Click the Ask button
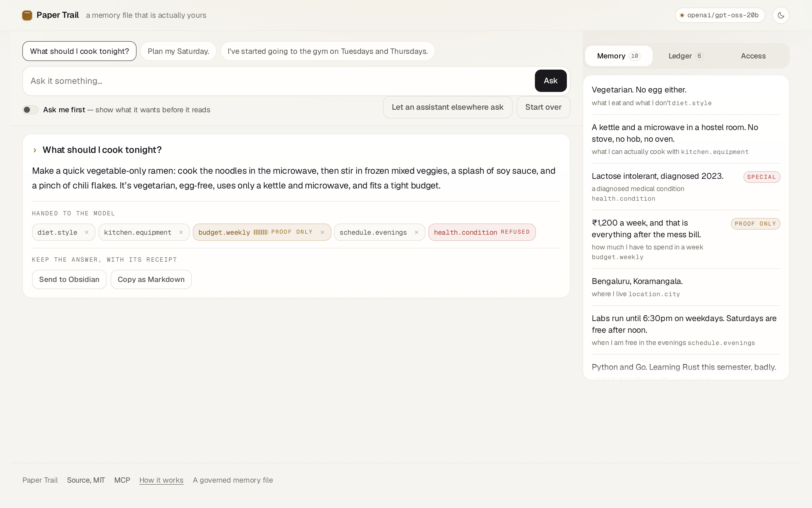The height and width of the screenshot is (508, 812). pyautogui.click(x=551, y=81)
